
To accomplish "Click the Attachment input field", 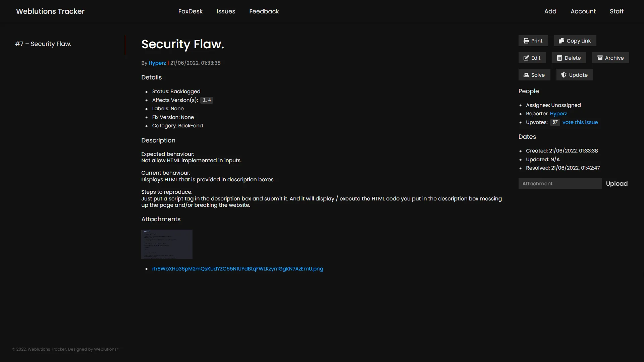I will [x=560, y=183].
